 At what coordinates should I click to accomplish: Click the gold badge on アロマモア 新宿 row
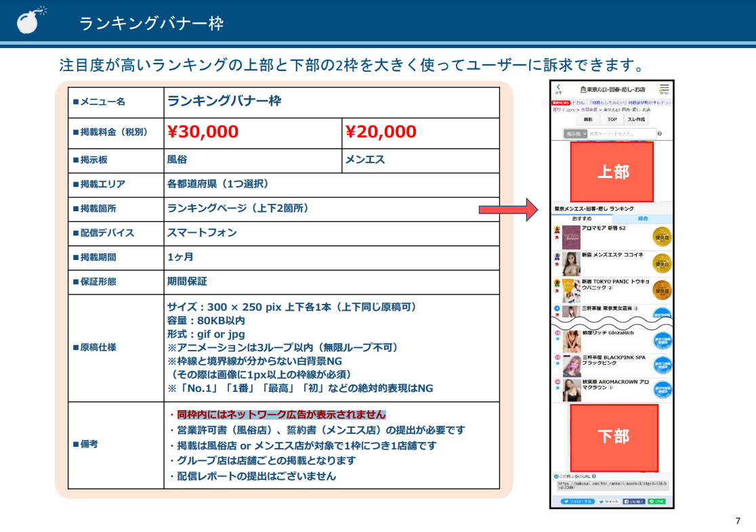(x=662, y=237)
